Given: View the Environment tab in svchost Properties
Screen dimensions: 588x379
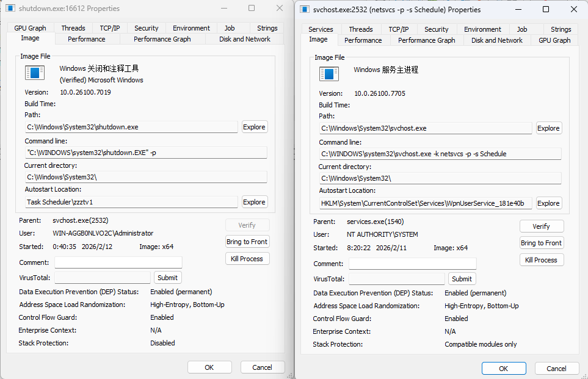Looking at the screenshot, I should click(x=482, y=29).
